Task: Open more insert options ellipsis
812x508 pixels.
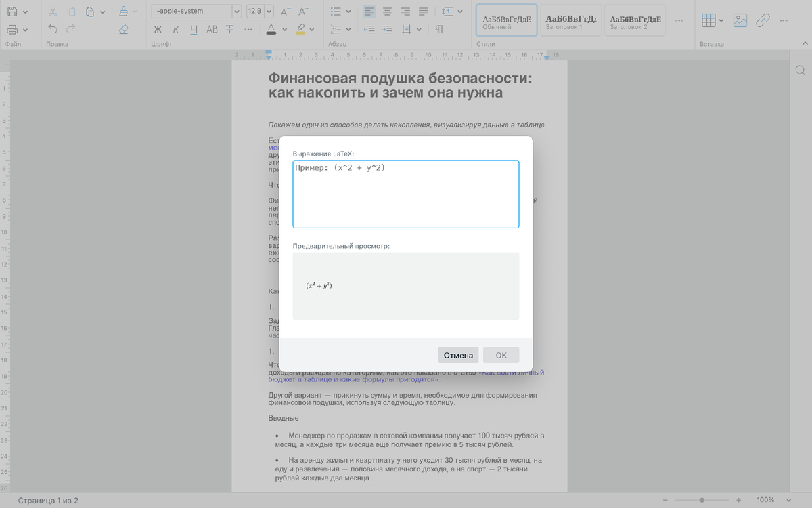Action: [785, 20]
